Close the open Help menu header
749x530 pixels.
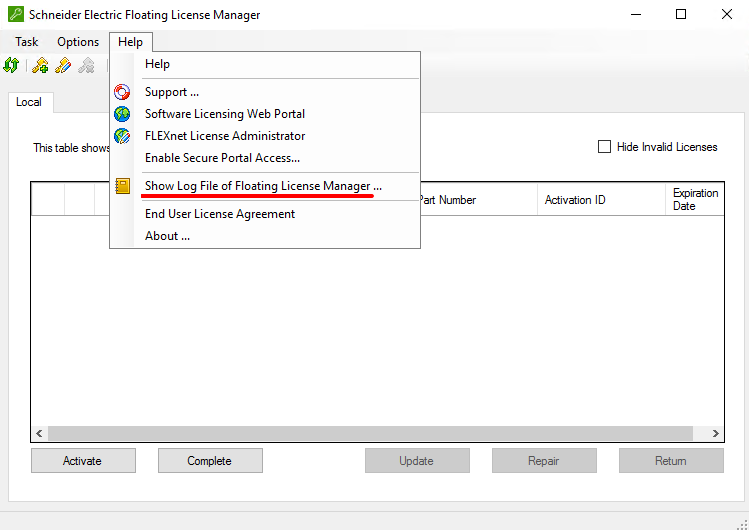tap(130, 42)
